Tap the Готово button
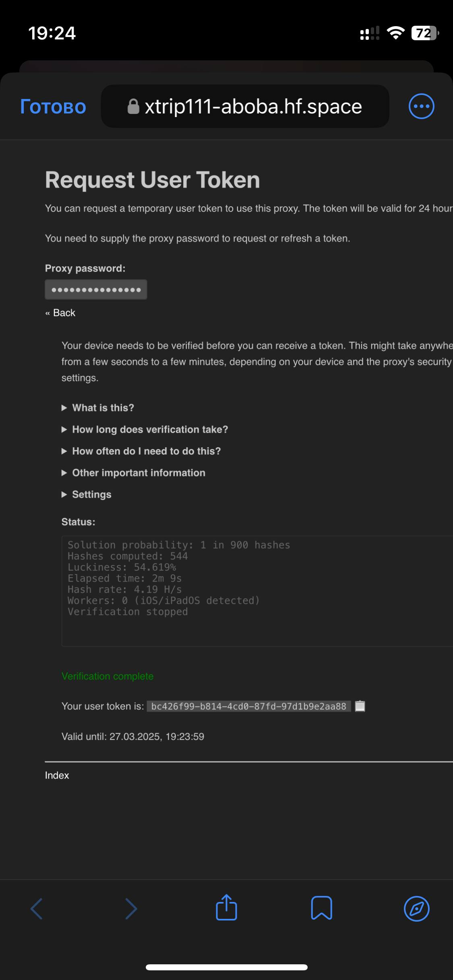The width and height of the screenshot is (453, 980). 53,107
